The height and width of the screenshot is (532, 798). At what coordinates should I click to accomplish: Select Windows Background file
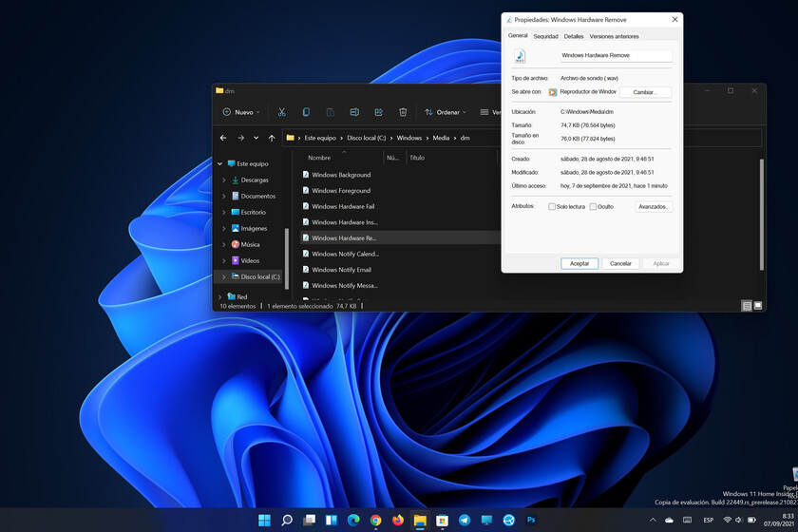coord(341,175)
